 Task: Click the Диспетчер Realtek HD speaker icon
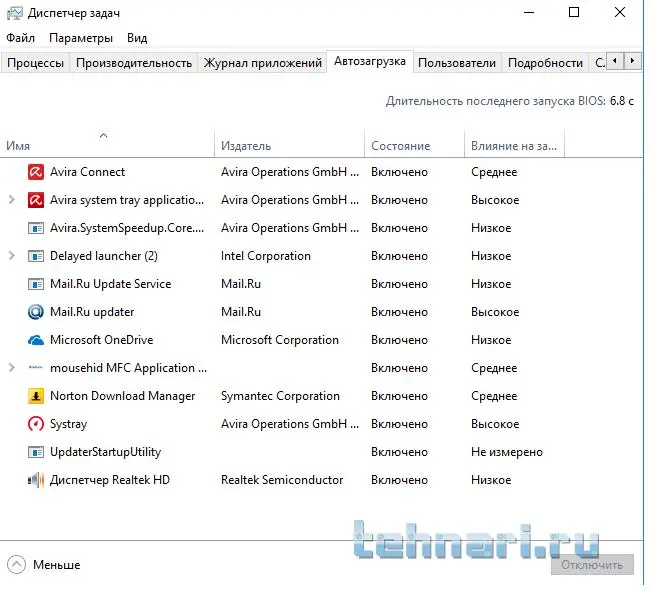36,480
